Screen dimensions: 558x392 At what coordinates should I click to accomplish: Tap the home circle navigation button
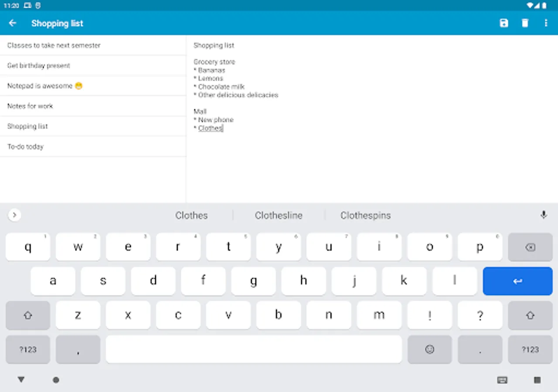coord(56,380)
